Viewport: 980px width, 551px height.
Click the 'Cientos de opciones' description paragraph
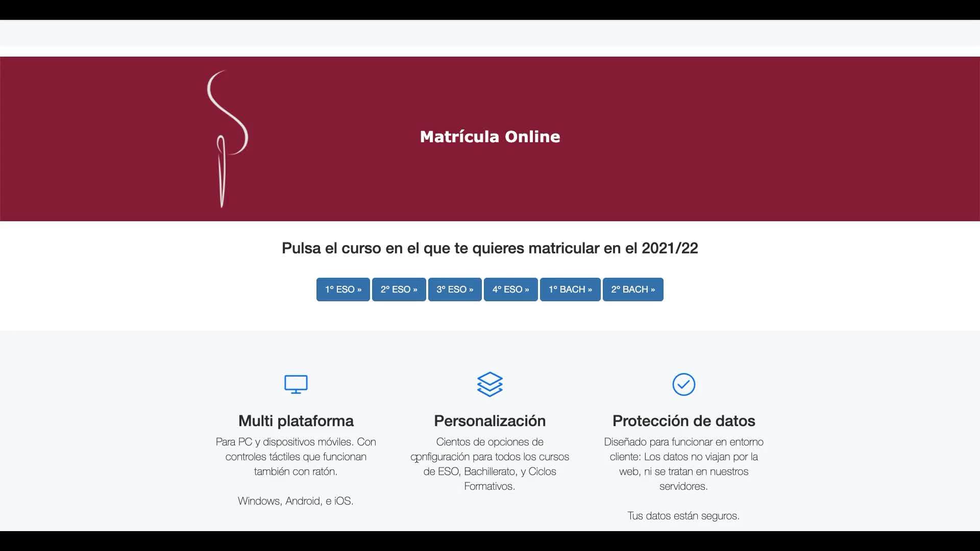pos(489,464)
